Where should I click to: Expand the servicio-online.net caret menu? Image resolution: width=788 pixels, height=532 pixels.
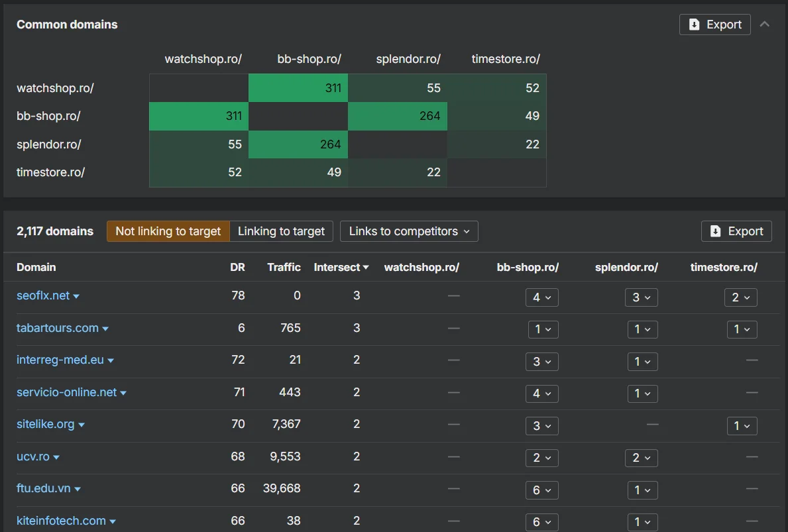123,394
